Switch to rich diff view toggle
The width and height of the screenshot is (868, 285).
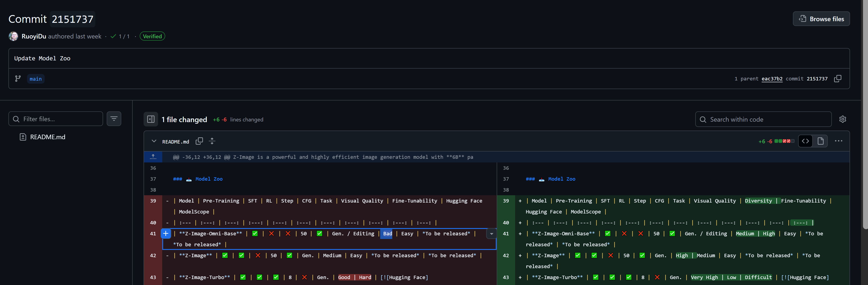820,141
